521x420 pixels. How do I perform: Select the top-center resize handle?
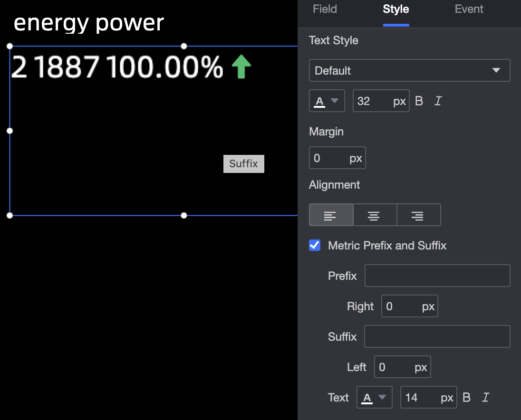184,46
